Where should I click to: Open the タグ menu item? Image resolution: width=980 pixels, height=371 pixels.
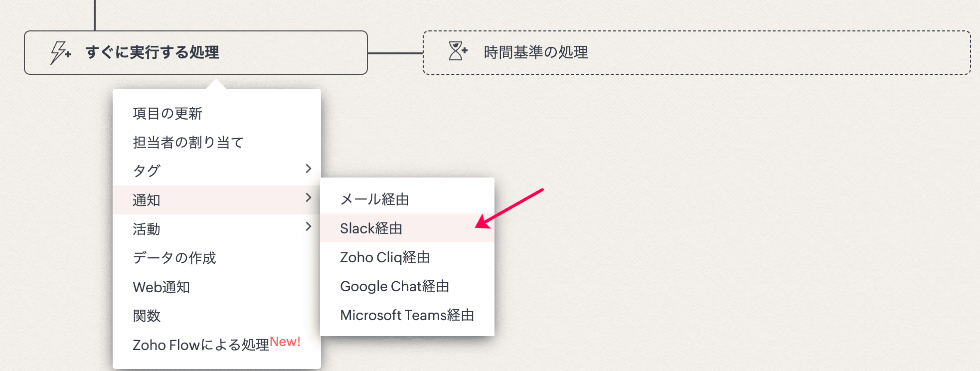(x=147, y=171)
